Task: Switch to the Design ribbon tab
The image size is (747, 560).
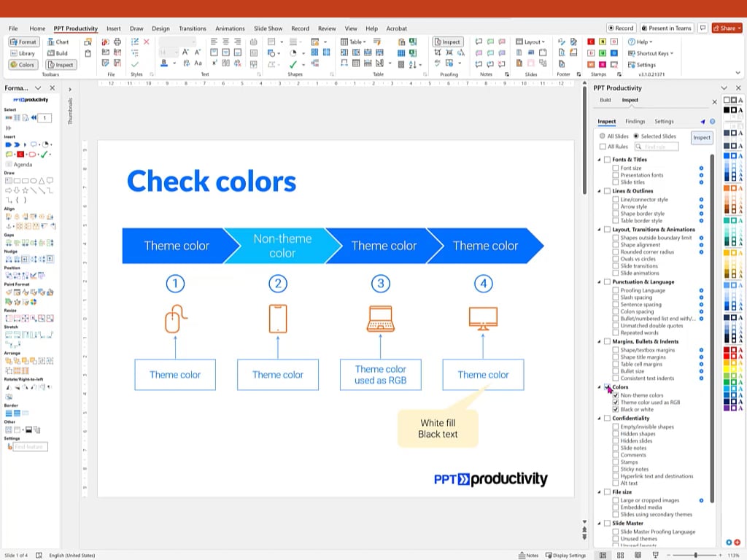Action: (160, 28)
